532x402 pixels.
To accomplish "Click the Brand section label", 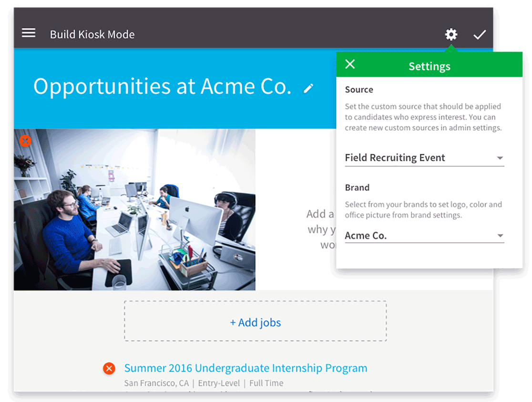I will [357, 187].
